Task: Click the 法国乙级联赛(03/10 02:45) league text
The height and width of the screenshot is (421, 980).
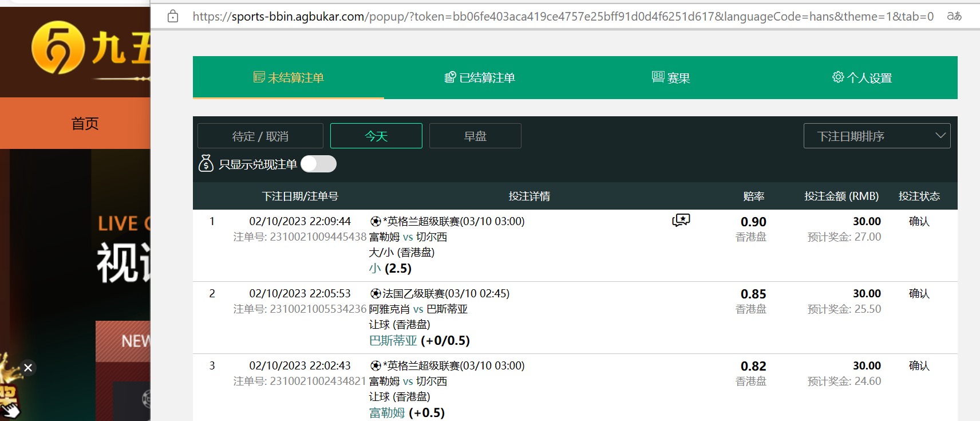Action: pyautogui.click(x=446, y=293)
